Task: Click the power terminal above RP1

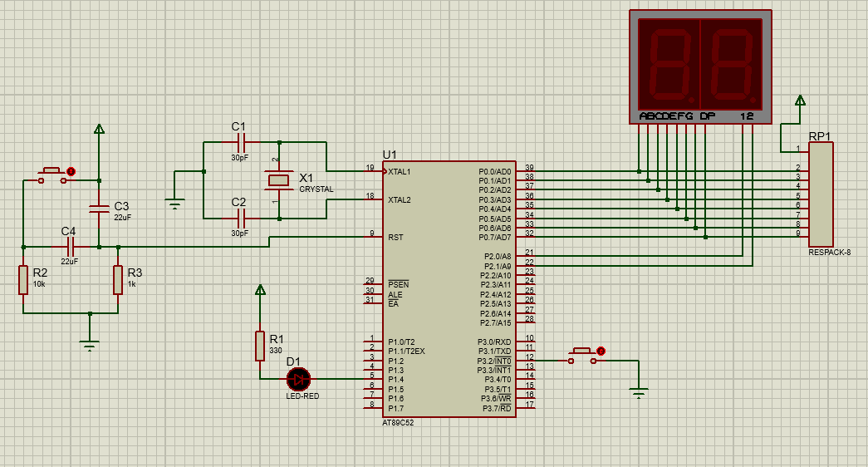Action: [800, 101]
